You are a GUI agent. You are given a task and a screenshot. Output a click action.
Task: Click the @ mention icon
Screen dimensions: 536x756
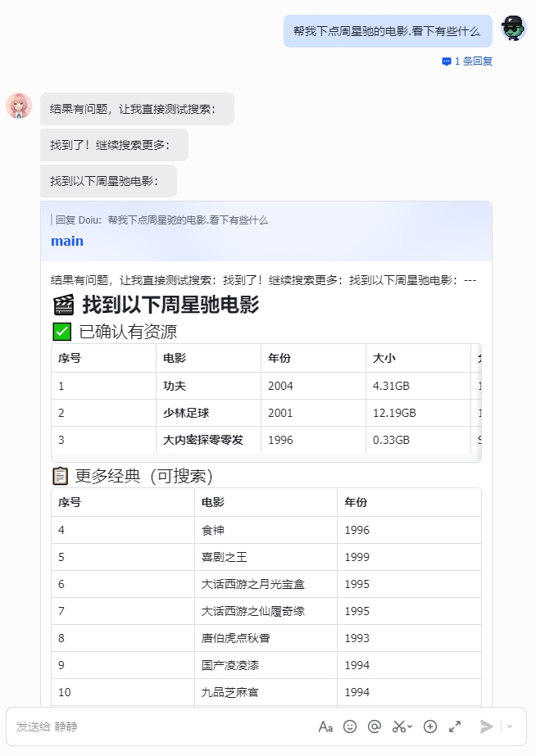coord(375,727)
